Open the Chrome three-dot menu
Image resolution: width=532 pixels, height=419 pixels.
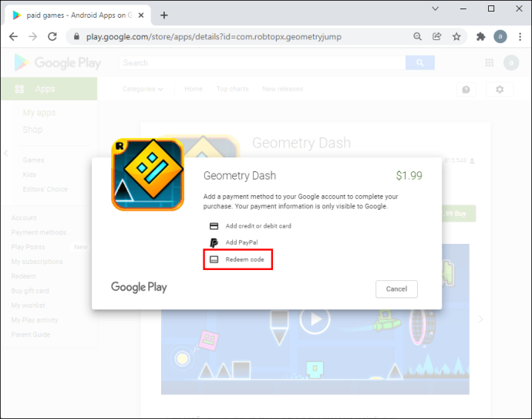click(520, 36)
